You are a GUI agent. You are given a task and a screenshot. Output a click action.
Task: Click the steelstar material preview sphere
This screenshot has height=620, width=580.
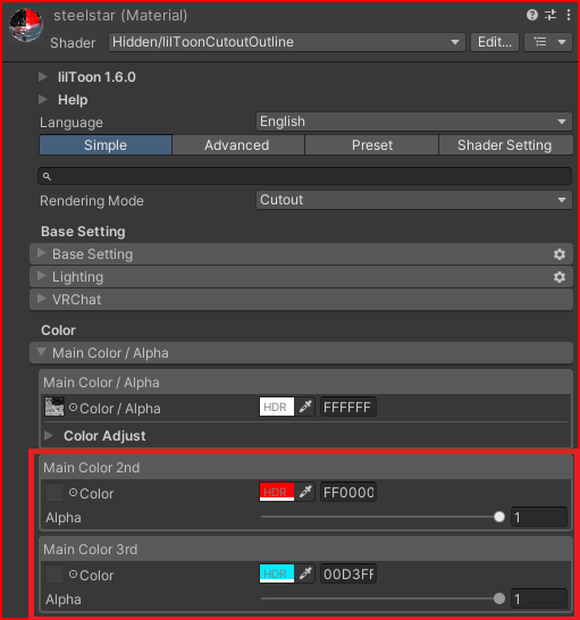coord(26,25)
